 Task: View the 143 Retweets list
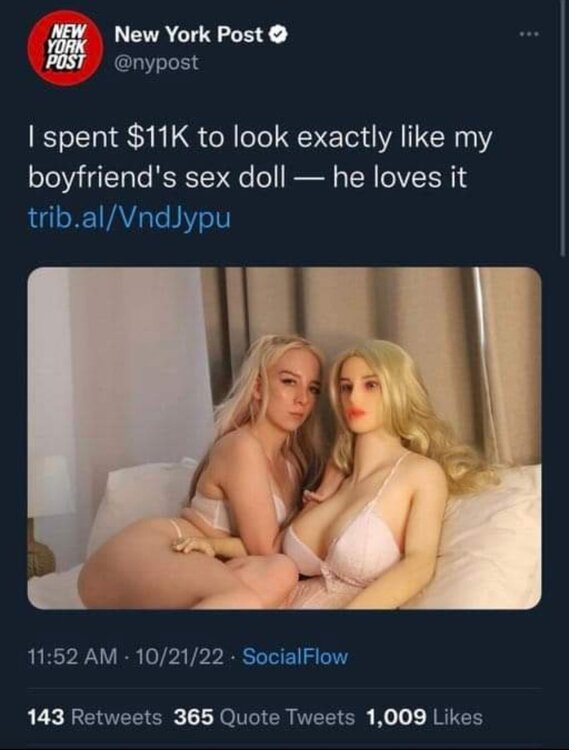pyautogui.click(x=95, y=717)
